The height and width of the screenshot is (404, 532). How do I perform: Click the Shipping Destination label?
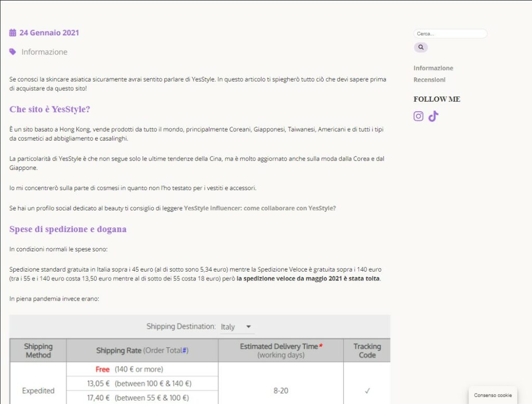[181, 326]
